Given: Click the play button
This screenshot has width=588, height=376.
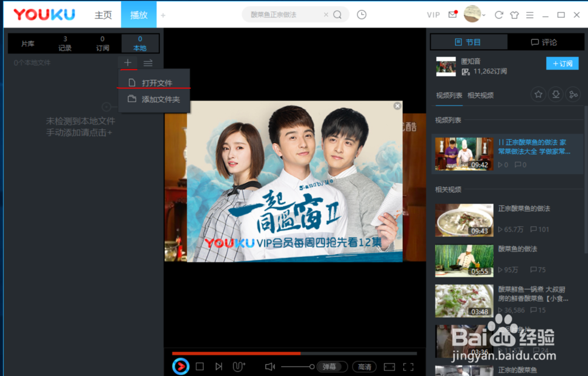Looking at the screenshot, I should [181, 367].
